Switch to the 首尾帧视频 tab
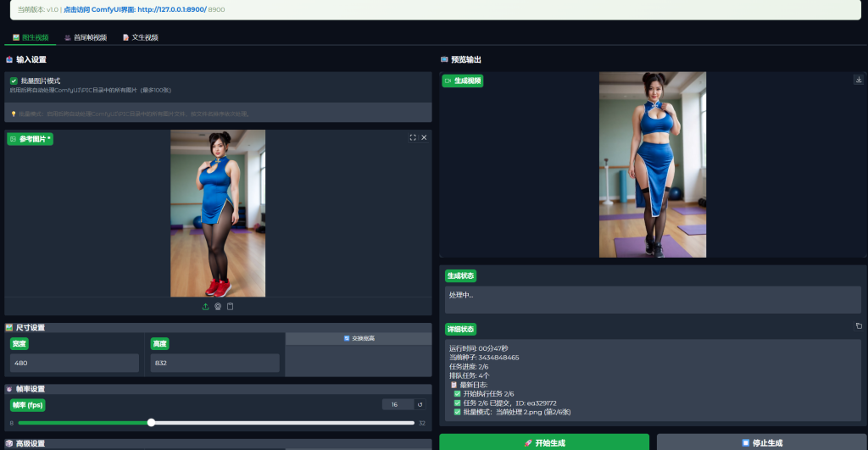The image size is (868, 450). click(x=86, y=37)
